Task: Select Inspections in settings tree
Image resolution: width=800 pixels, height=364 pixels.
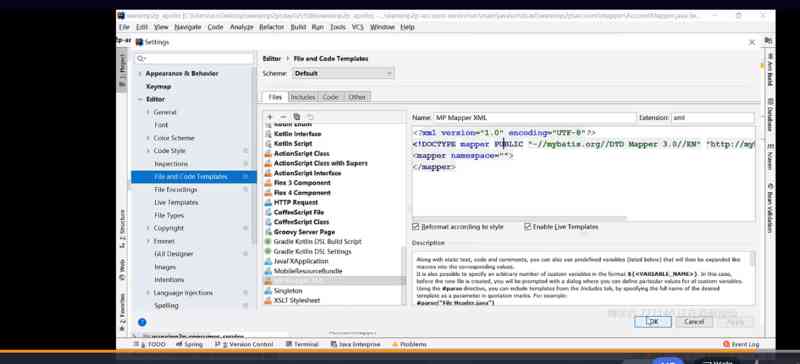Action: [171, 164]
